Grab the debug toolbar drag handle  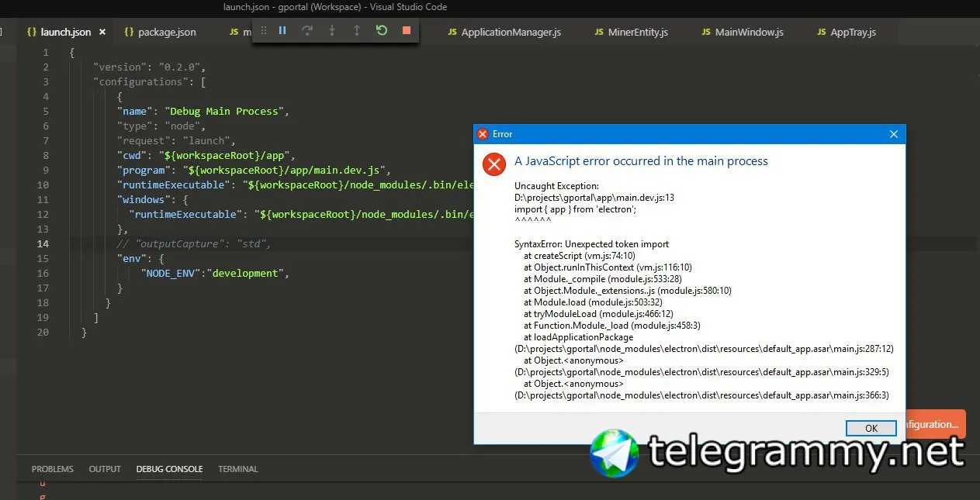click(263, 30)
